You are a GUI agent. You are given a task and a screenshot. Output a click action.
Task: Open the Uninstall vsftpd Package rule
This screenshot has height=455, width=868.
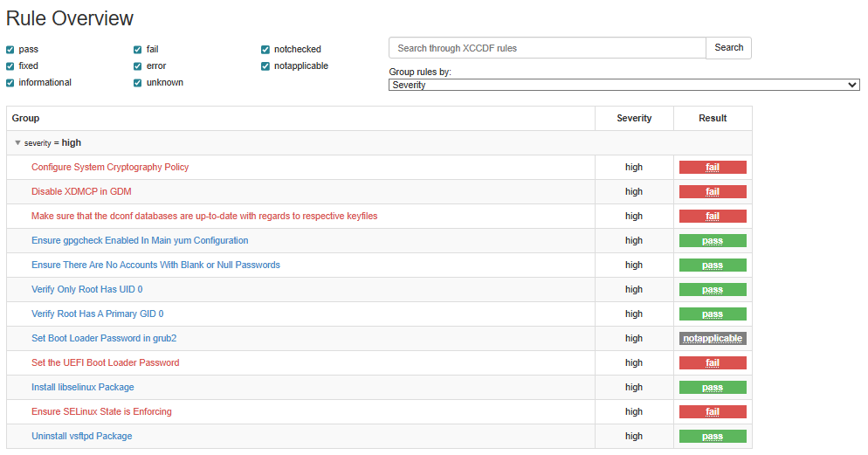pyautogui.click(x=81, y=437)
